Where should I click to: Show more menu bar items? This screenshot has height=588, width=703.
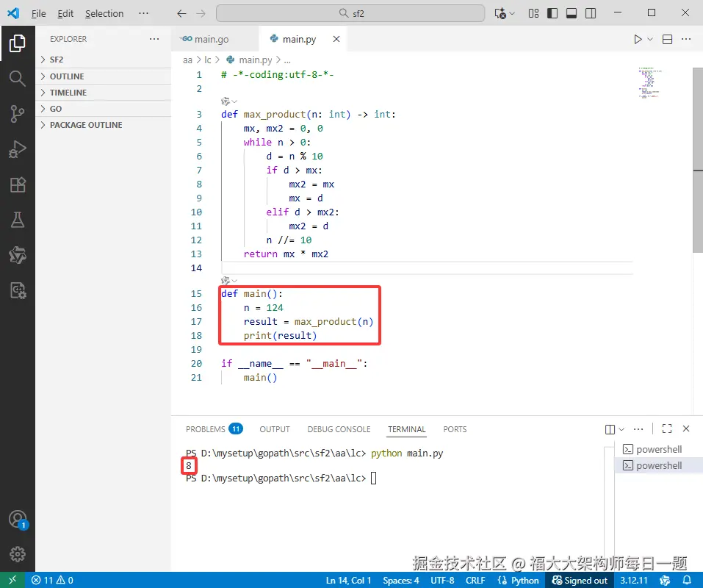coord(143,13)
